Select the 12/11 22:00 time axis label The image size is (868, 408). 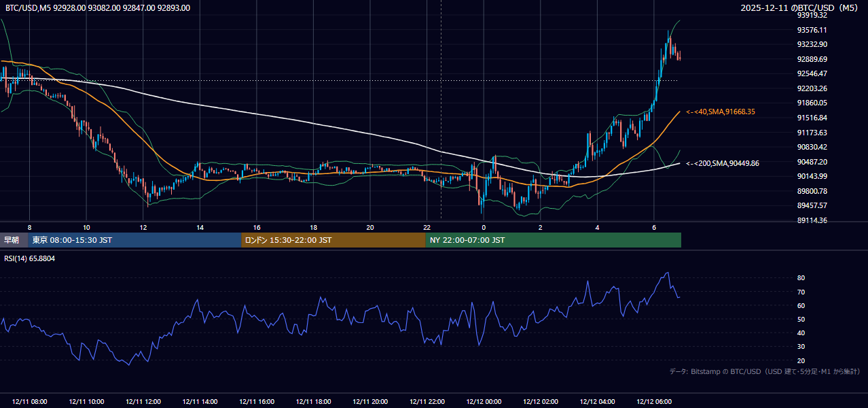click(x=427, y=402)
